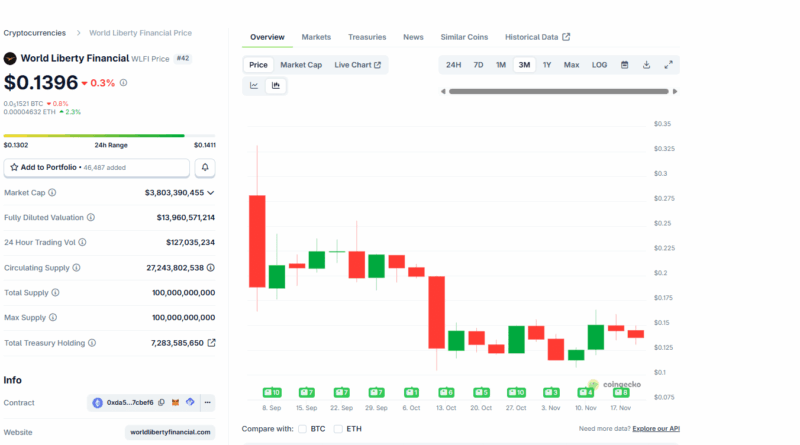Open the Similar Coins tab
Image resolution: width=800 pixels, height=445 pixels.
pos(464,37)
